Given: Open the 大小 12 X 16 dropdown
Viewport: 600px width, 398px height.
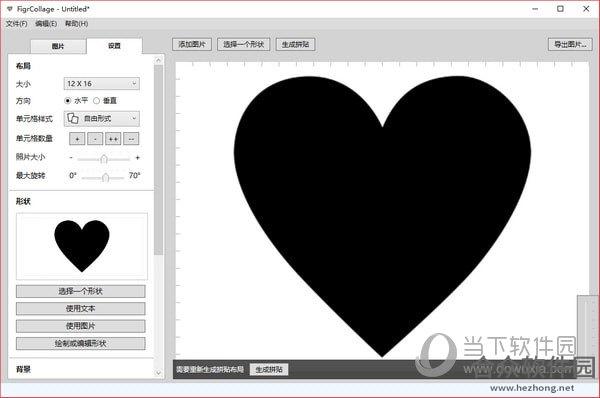Looking at the screenshot, I should (x=101, y=83).
